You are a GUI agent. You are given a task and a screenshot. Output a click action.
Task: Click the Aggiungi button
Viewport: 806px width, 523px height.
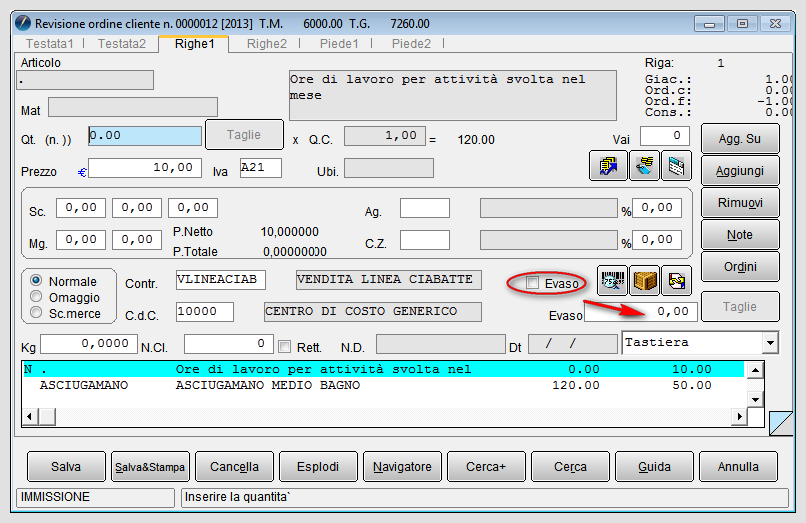click(x=740, y=170)
